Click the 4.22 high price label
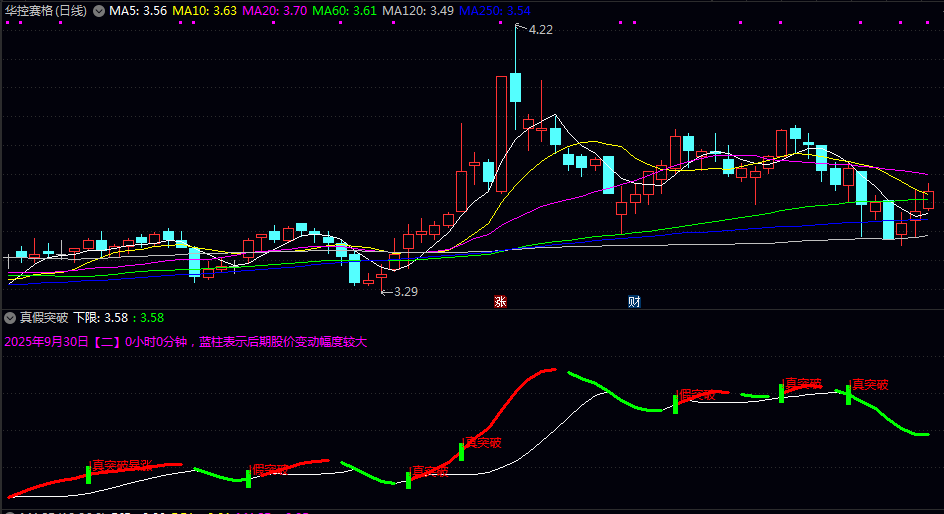The width and height of the screenshot is (944, 514). (x=540, y=30)
